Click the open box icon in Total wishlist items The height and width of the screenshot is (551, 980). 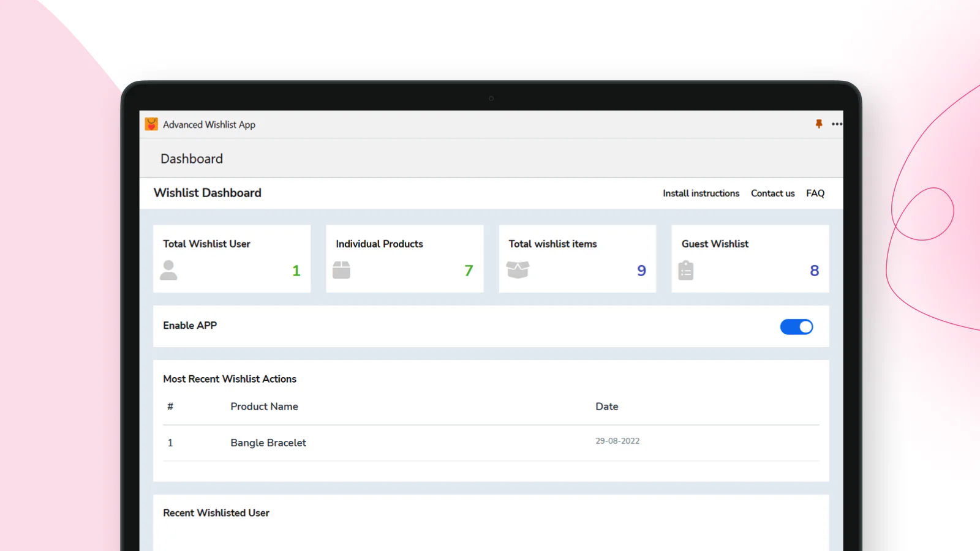[518, 270]
